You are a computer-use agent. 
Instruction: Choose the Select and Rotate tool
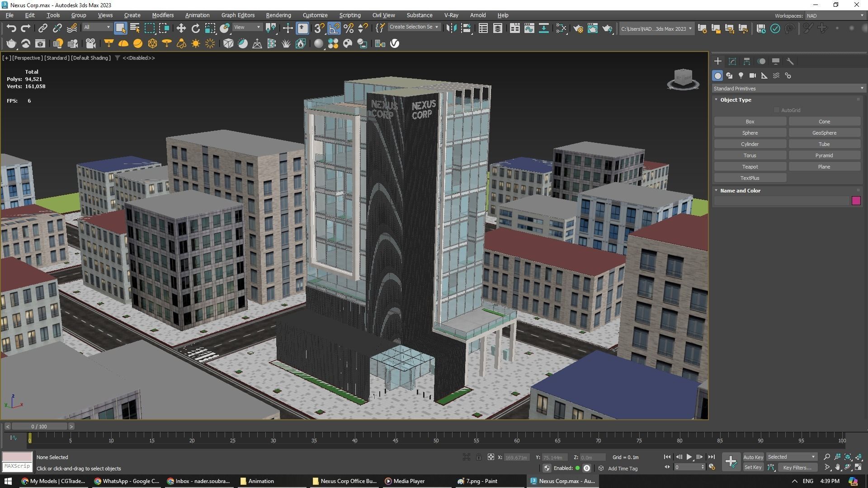pyautogui.click(x=195, y=28)
